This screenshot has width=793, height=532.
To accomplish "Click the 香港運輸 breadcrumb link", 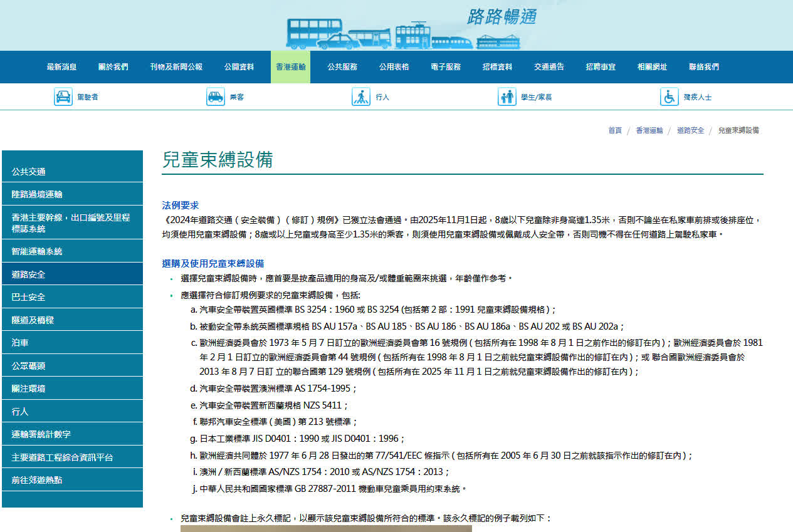I will tap(649, 130).
